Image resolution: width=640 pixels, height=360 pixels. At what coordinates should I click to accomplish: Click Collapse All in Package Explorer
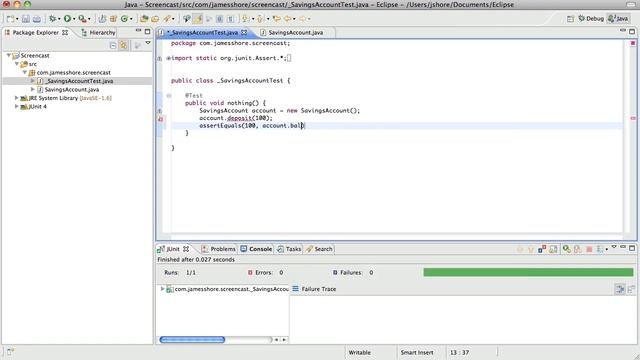(x=113, y=45)
